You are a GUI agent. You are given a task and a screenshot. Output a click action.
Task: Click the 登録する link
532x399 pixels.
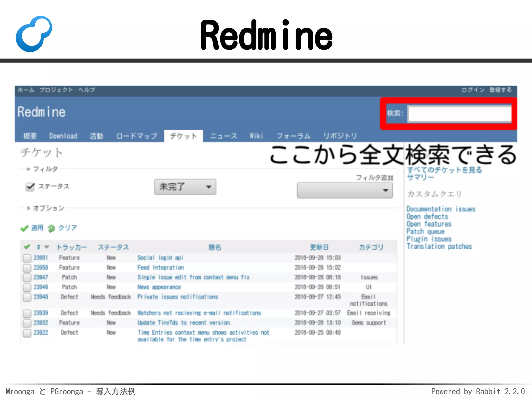501,90
